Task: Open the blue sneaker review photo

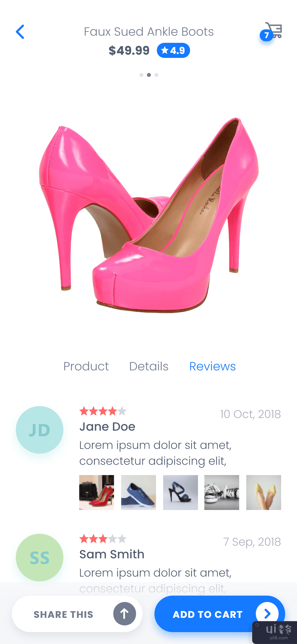Action: pos(139,493)
